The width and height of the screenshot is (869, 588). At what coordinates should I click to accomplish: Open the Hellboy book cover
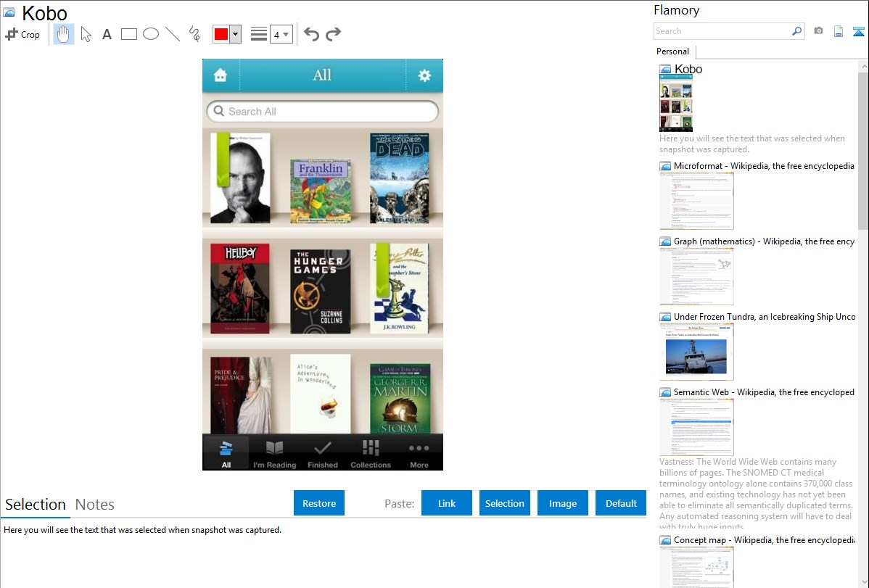(x=240, y=288)
